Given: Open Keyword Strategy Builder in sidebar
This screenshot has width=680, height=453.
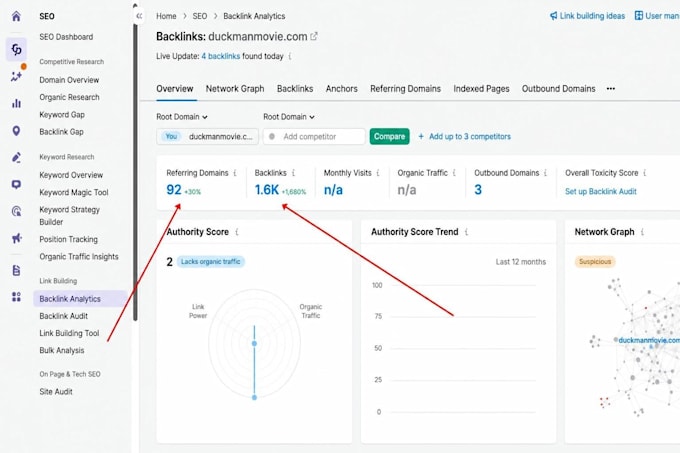Looking at the screenshot, I should tap(69, 215).
